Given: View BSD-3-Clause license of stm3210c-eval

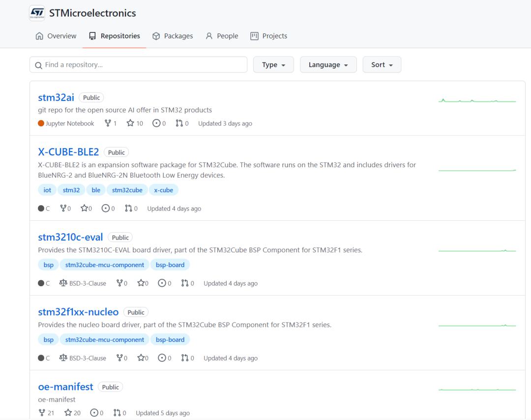Looking at the screenshot, I should (x=83, y=283).
